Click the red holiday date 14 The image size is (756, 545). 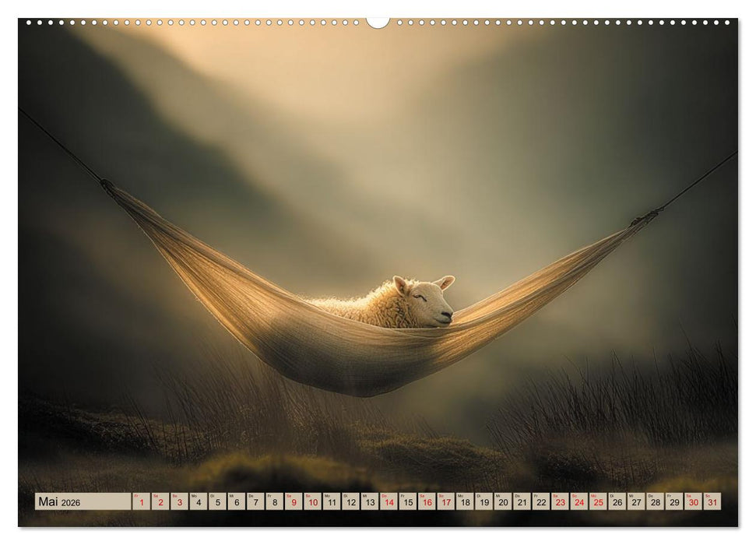[x=389, y=502]
